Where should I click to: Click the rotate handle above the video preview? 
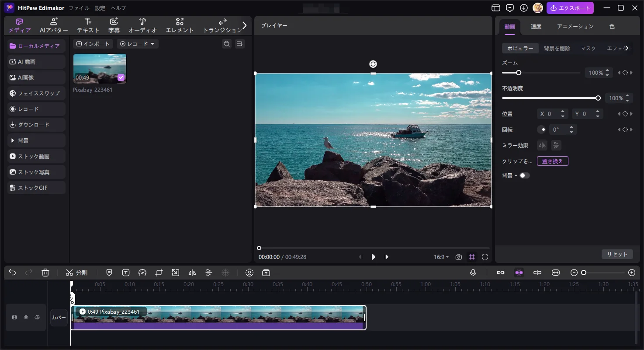coord(373,64)
